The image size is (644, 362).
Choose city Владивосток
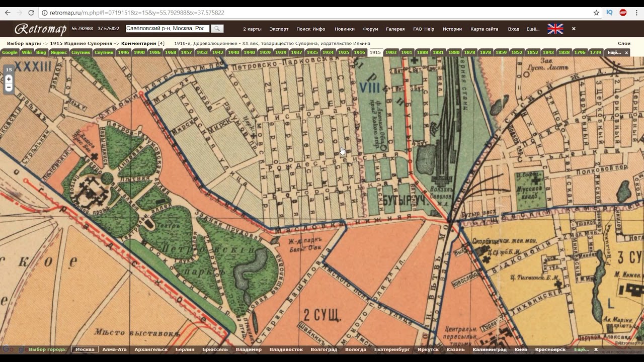pos(286,349)
